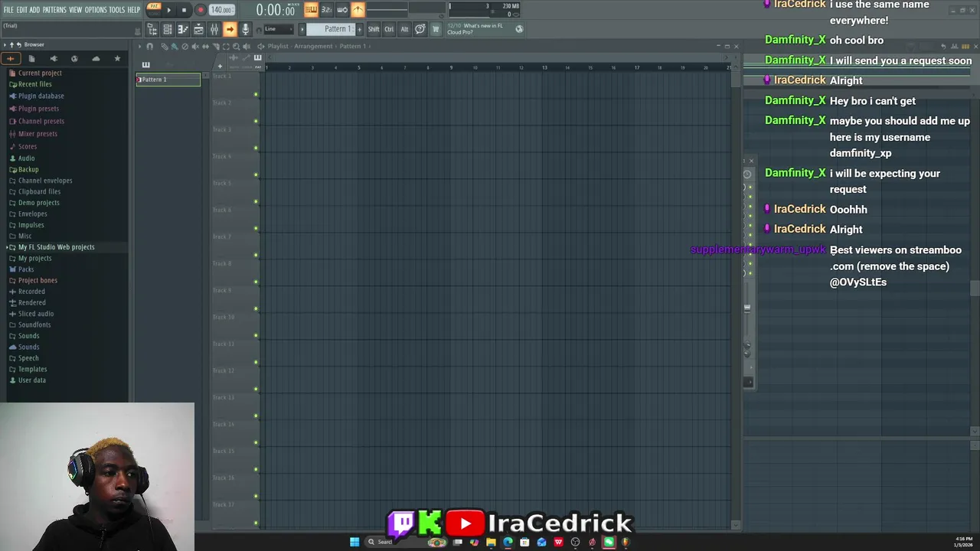This screenshot has width=980, height=551.
Task: Open the PATTERNS menu
Action: click(x=54, y=10)
